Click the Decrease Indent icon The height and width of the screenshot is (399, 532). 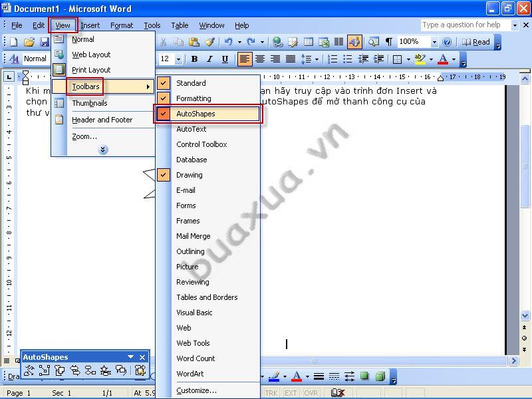click(363, 59)
